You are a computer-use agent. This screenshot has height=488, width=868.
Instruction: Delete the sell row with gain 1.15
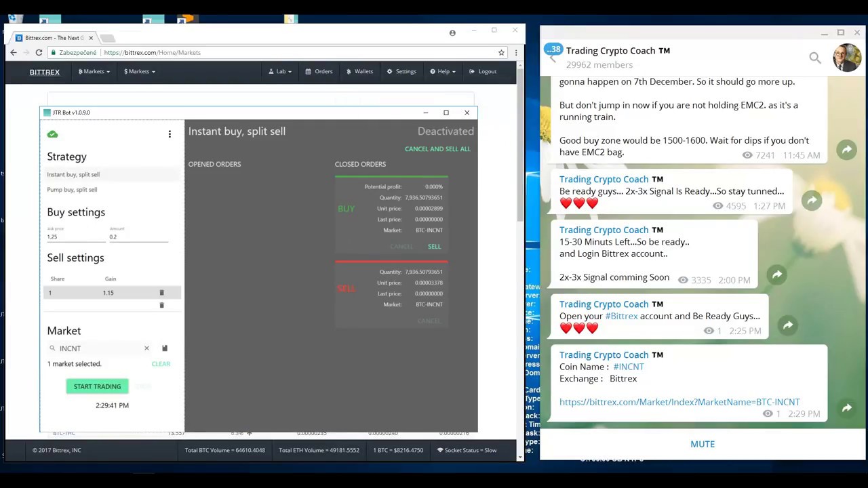coord(161,293)
